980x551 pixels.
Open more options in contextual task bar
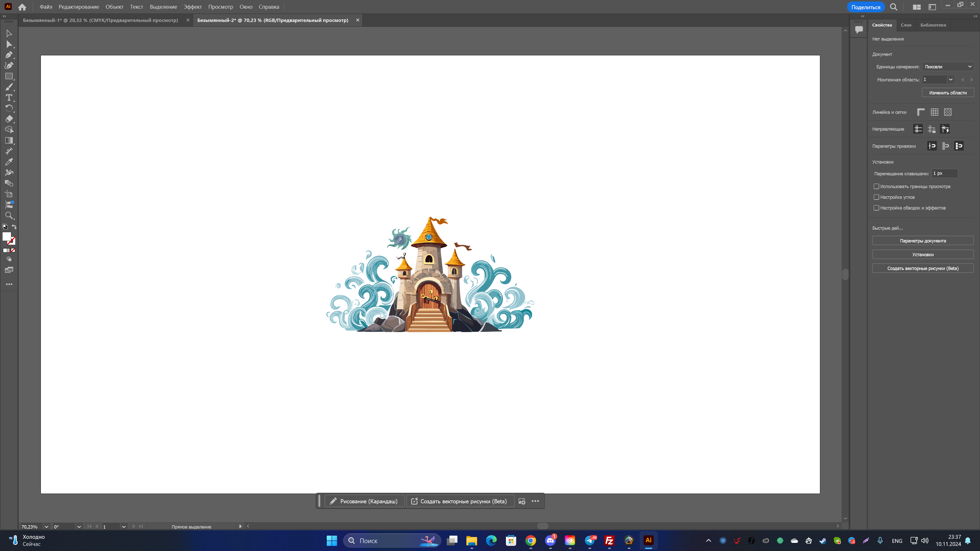(x=535, y=501)
